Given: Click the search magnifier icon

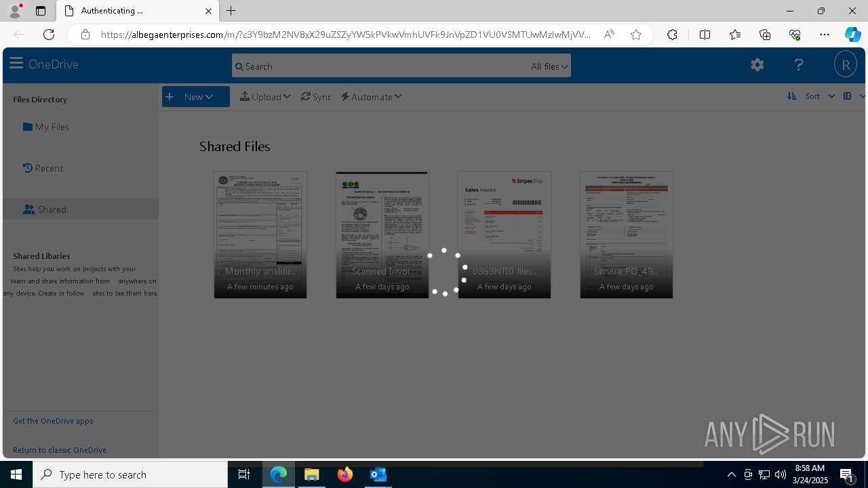Looking at the screenshot, I should 239,66.
